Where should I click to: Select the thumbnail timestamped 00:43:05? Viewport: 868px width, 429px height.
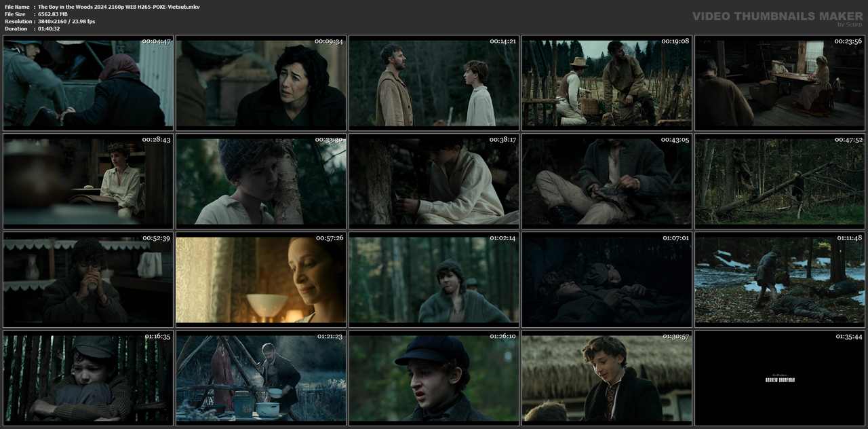coord(607,181)
